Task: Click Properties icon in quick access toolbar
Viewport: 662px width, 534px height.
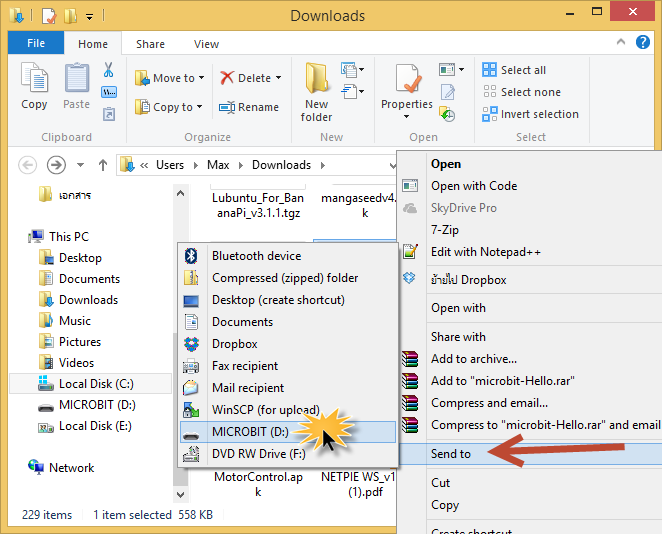Action: pos(49,16)
